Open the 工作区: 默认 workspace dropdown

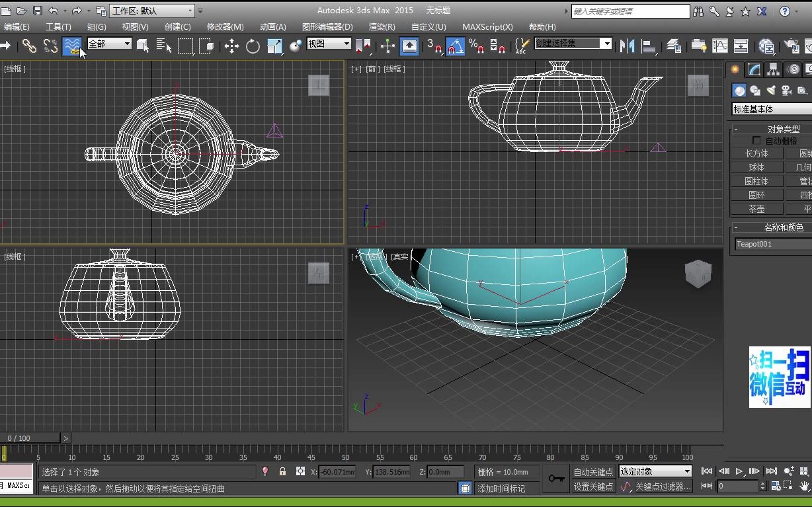click(x=152, y=11)
